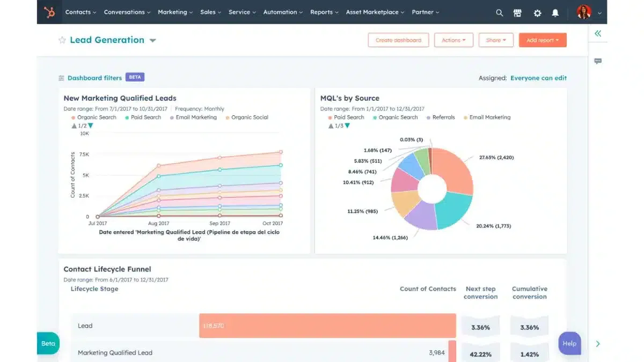Image resolution: width=644 pixels, height=362 pixels.
Task: Open the Conversations menu
Action: pyautogui.click(x=127, y=12)
